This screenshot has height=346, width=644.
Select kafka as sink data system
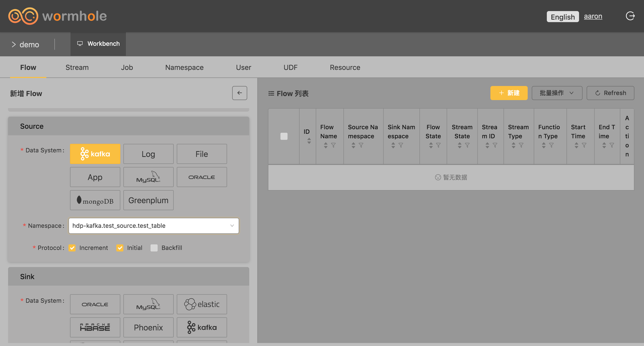(202, 327)
